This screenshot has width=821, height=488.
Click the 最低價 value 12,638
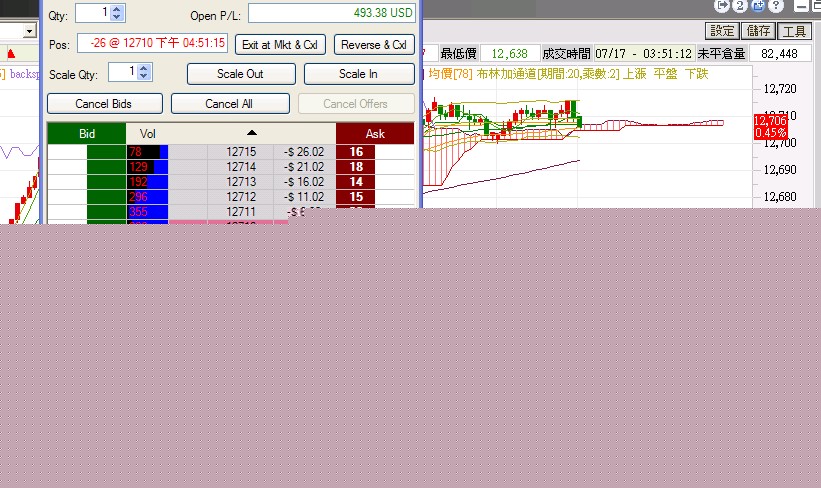(509, 53)
